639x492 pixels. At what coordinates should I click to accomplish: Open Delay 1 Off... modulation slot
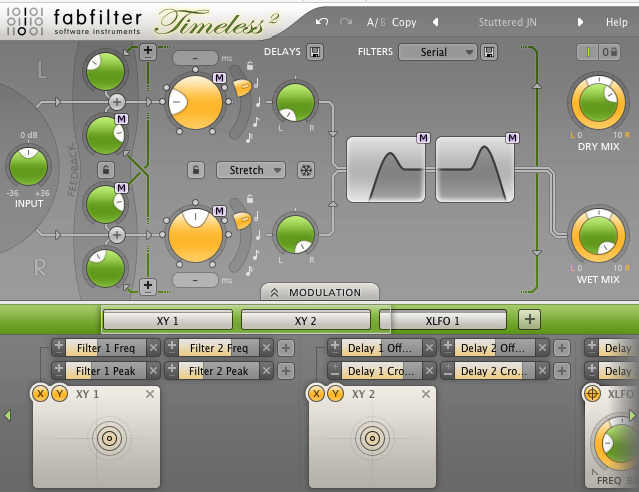pos(381,348)
